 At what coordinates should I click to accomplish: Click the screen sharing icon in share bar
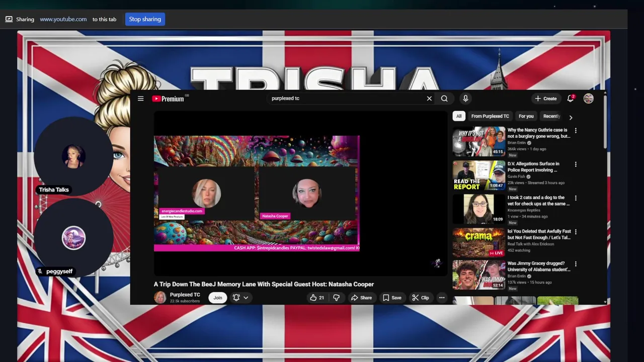(x=9, y=19)
